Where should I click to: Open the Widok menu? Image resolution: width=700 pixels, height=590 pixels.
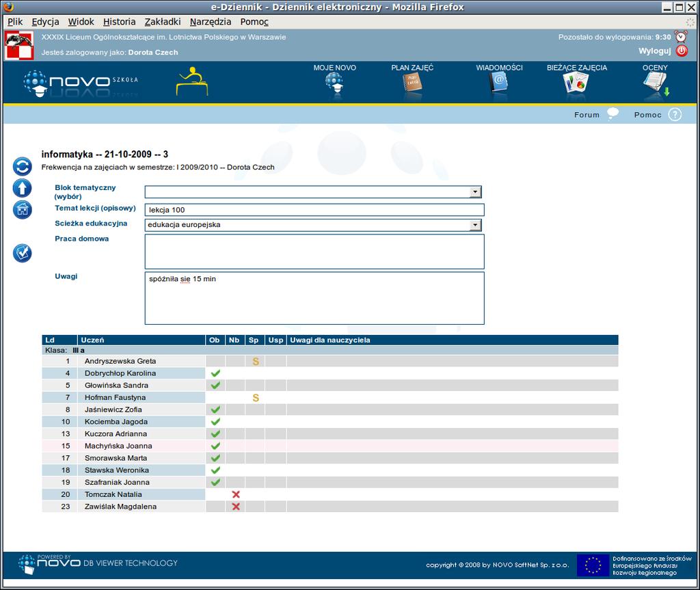tap(81, 22)
